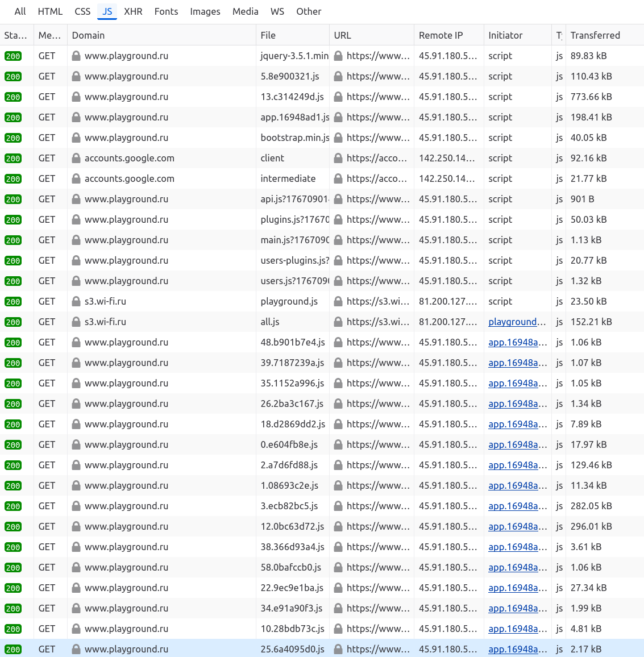Open the WS filter tab
Screen dimensions: 644x657
coord(277,11)
